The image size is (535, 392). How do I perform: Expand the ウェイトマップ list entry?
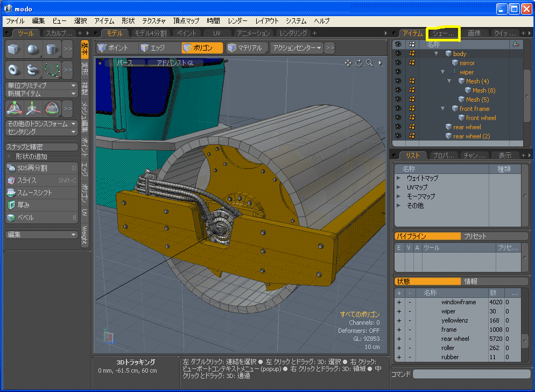click(399, 178)
